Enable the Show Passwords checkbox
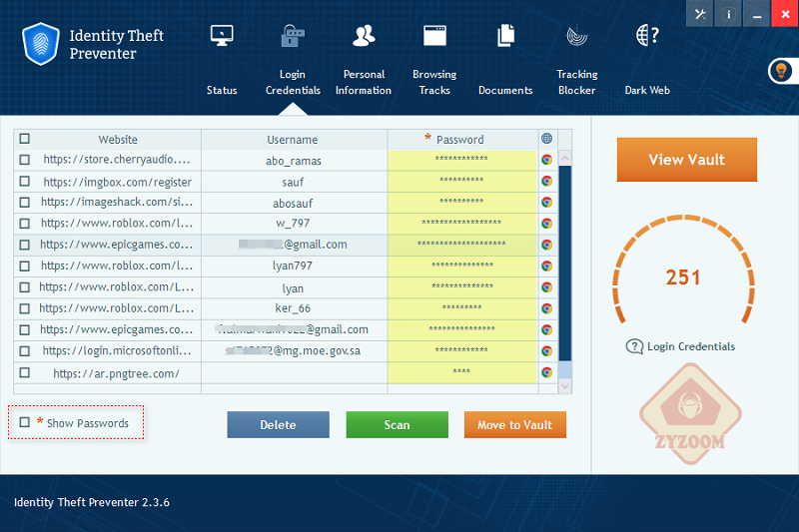Screen dimensions: 799x532 (24, 422)
